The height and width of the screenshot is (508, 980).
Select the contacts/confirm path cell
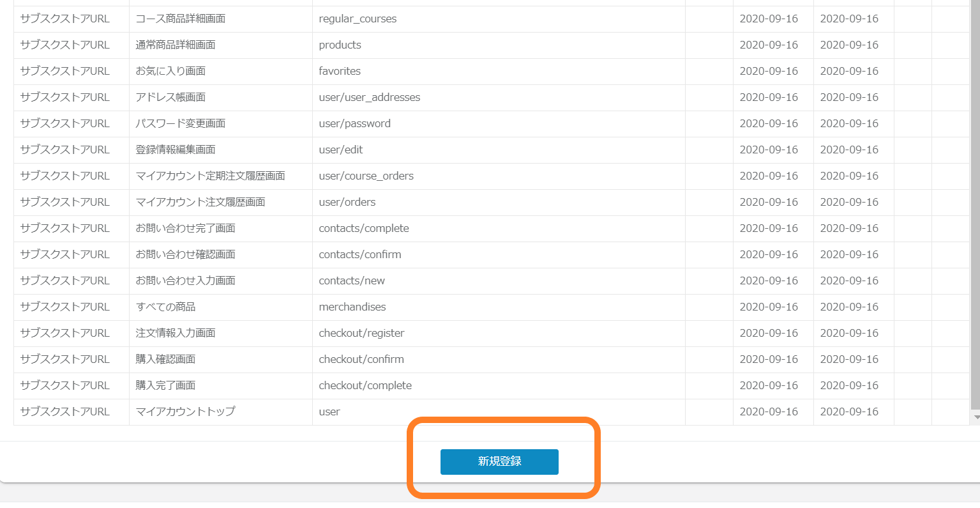[x=360, y=255]
